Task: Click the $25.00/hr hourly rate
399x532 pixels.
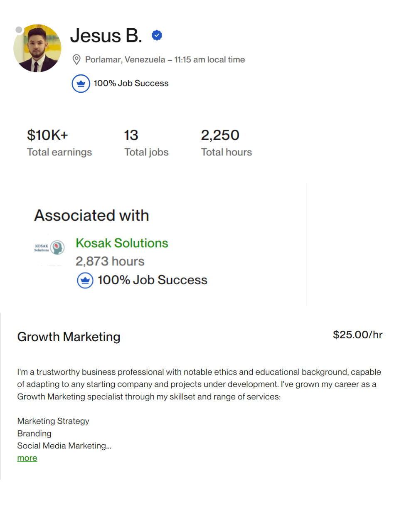Action: click(358, 335)
